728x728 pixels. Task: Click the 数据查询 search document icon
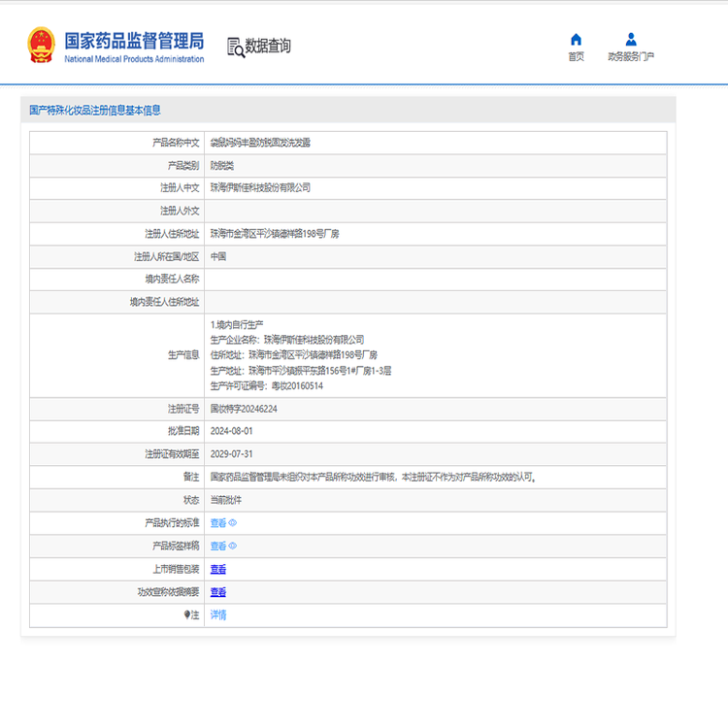tap(235, 47)
